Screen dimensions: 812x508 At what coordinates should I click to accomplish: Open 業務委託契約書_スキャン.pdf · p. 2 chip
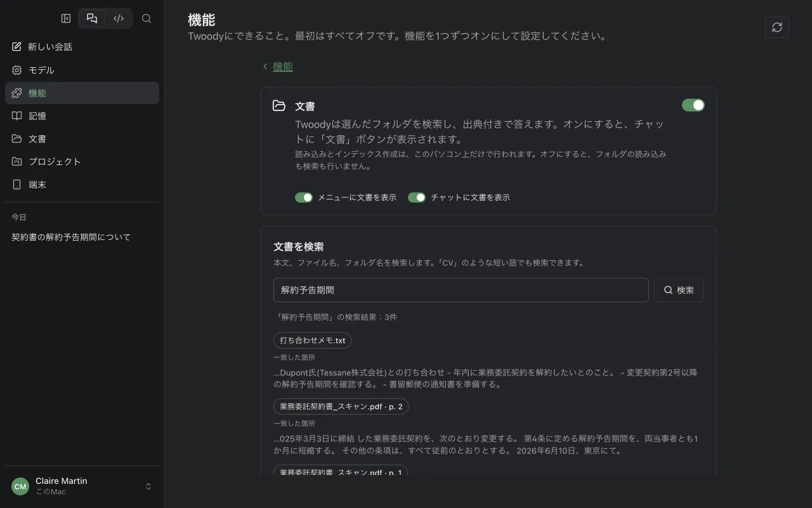point(341,406)
